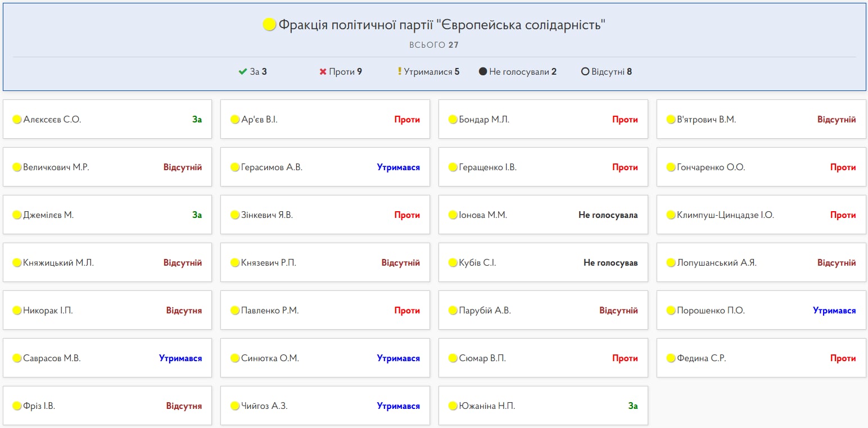Click the green checkmark icon beside За
Viewport: 868px width, 428px height.
(x=243, y=72)
